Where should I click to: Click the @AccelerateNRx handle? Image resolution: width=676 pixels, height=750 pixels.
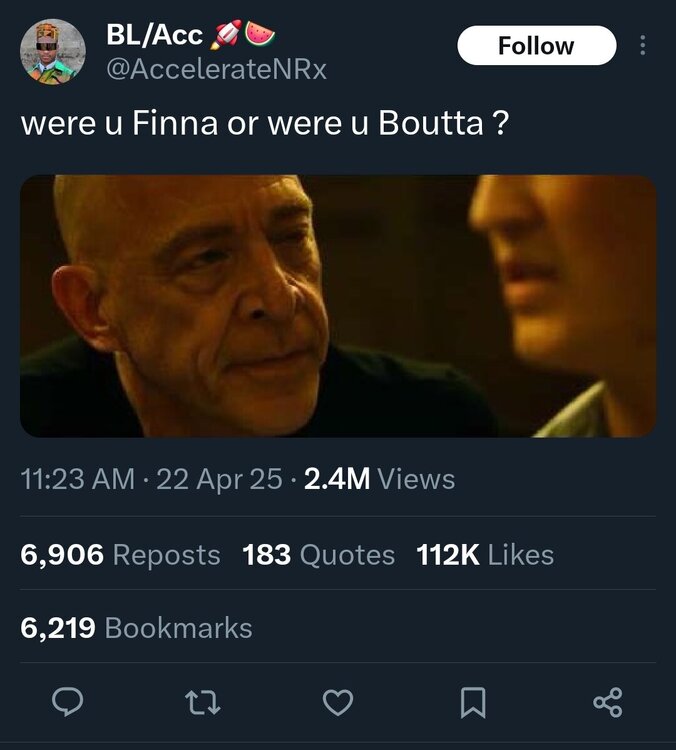(x=216, y=69)
